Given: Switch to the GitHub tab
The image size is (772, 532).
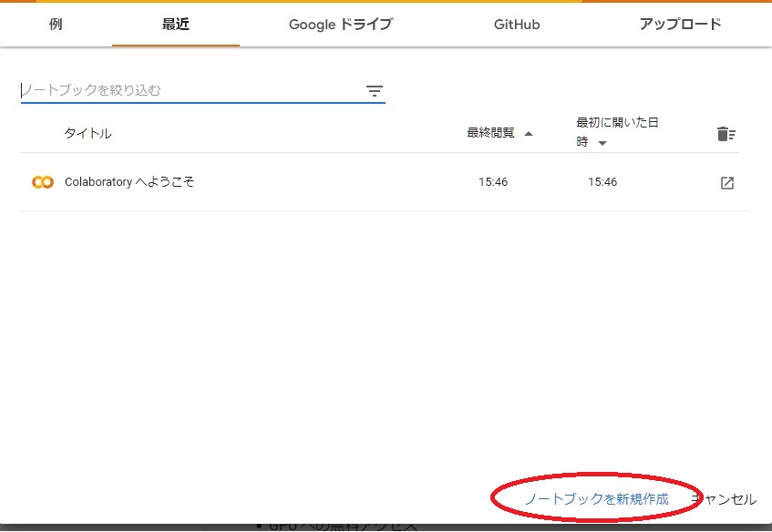Looking at the screenshot, I should (517, 24).
